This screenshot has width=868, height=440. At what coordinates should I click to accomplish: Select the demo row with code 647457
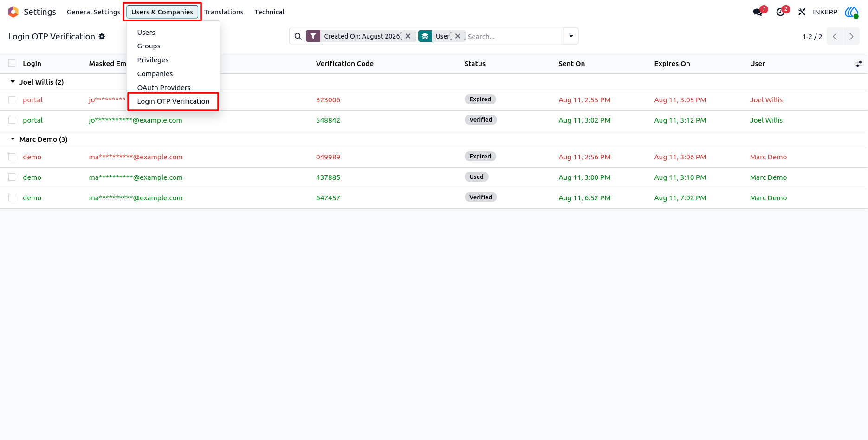coord(12,197)
